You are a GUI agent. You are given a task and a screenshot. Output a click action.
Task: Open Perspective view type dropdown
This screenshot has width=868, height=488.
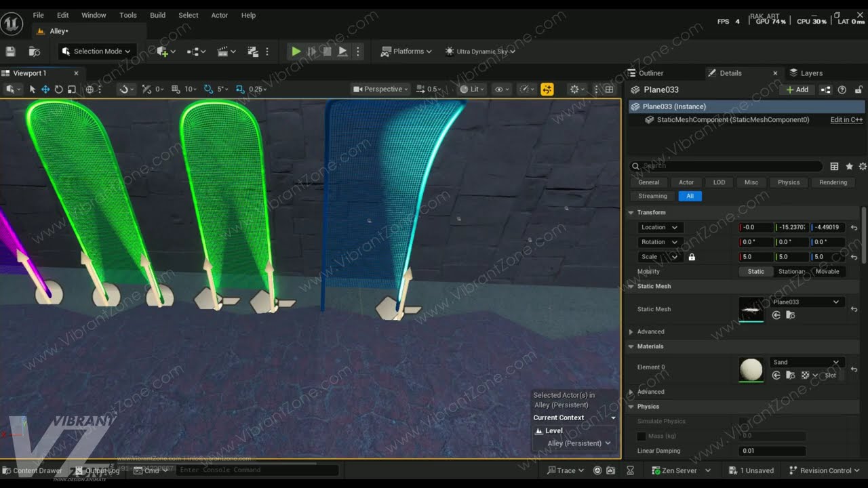[x=381, y=89]
